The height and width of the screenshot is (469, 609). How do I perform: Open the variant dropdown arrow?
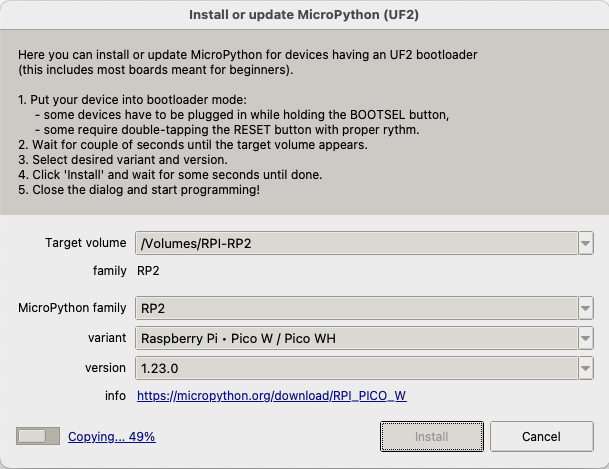click(x=584, y=338)
